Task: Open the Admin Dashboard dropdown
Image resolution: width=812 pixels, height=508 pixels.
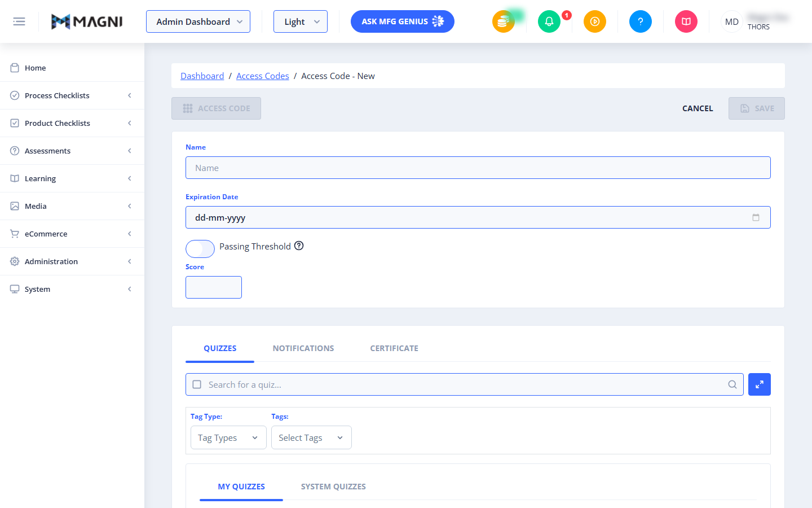Action: [198, 21]
